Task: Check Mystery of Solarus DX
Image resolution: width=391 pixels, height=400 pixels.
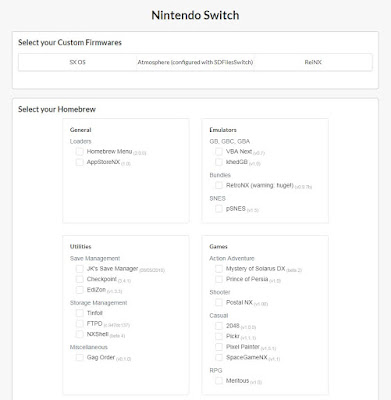Action: click(x=219, y=269)
